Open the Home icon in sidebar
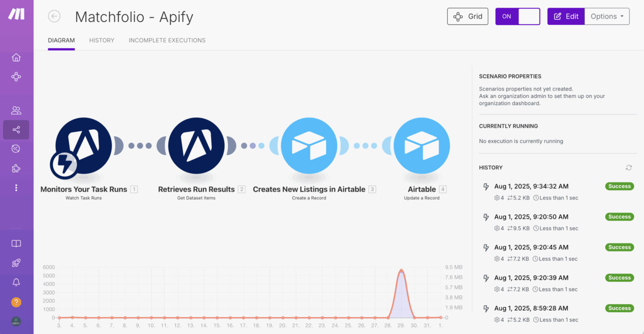 tap(16, 57)
